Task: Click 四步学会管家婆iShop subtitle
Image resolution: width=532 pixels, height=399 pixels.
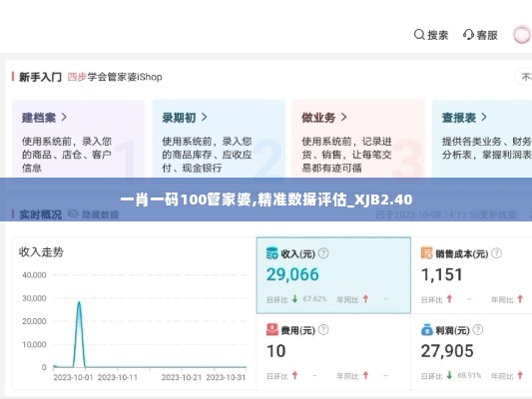Action: coord(115,77)
